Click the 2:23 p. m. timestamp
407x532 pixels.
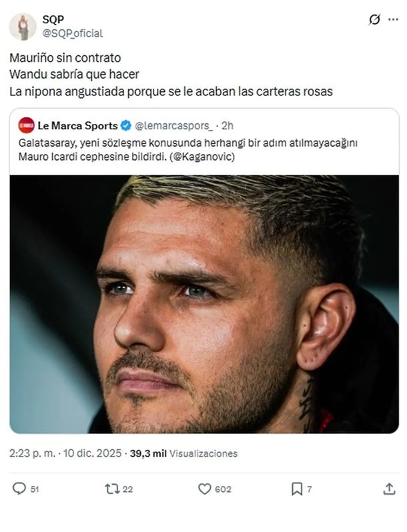pyautogui.click(x=32, y=453)
